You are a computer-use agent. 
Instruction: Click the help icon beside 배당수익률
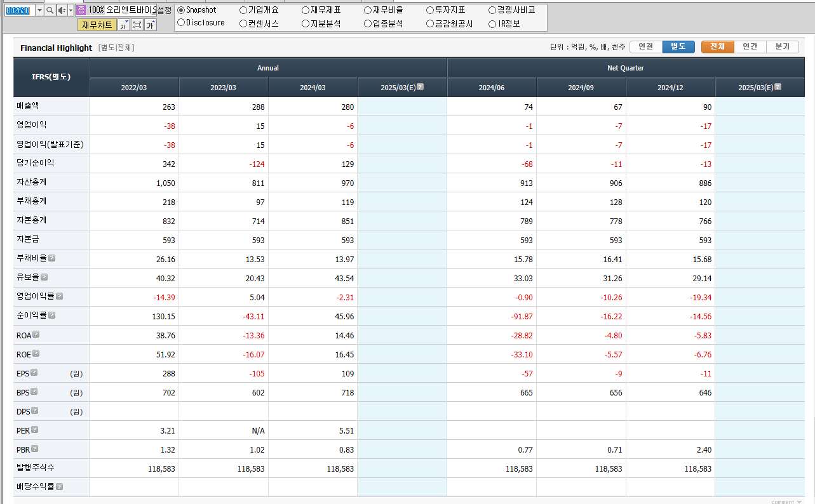[x=59, y=487]
